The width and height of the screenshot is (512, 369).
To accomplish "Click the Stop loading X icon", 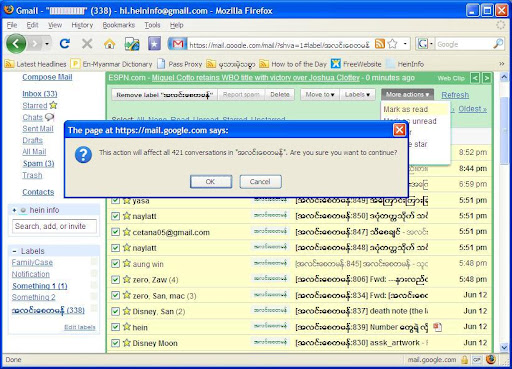I will pos(87,44).
